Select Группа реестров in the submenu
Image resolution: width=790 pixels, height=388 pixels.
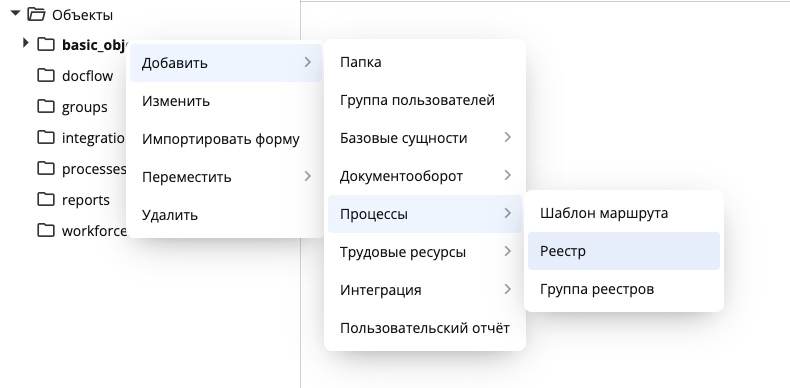(624, 289)
